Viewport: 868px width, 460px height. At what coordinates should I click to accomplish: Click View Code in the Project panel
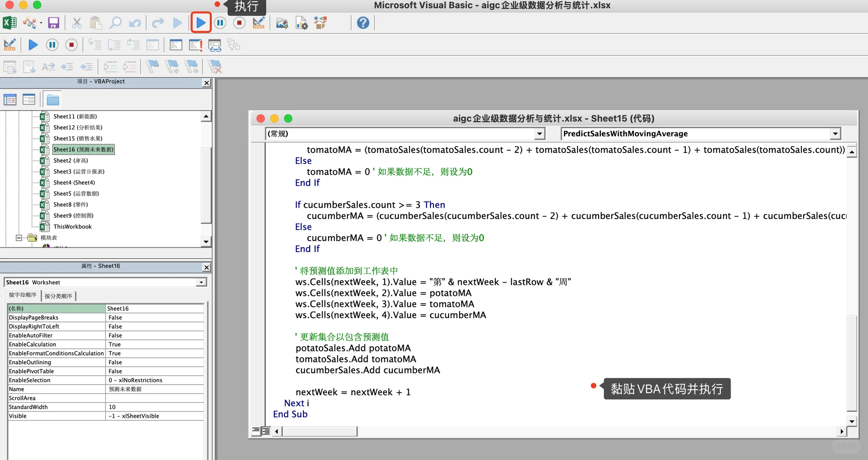(10, 100)
